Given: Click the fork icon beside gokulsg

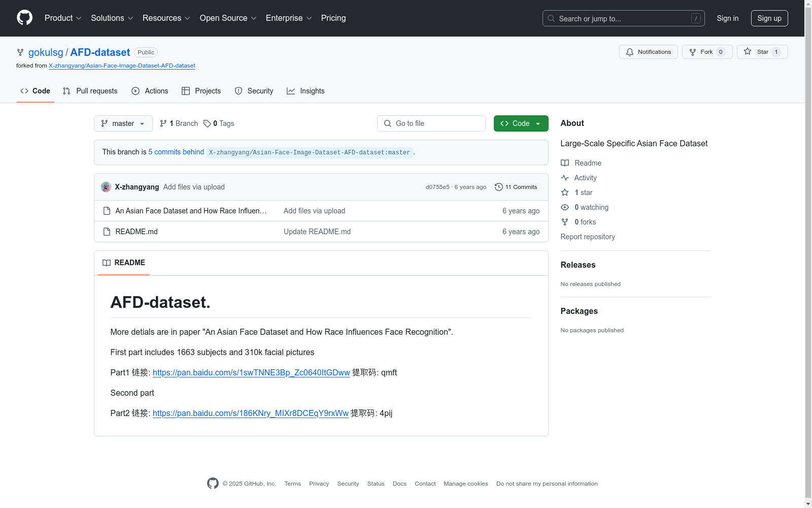Looking at the screenshot, I should (20, 52).
